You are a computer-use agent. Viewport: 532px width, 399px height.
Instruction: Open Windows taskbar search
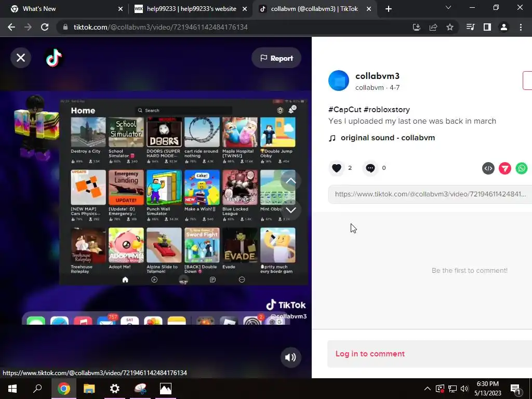[37, 389]
